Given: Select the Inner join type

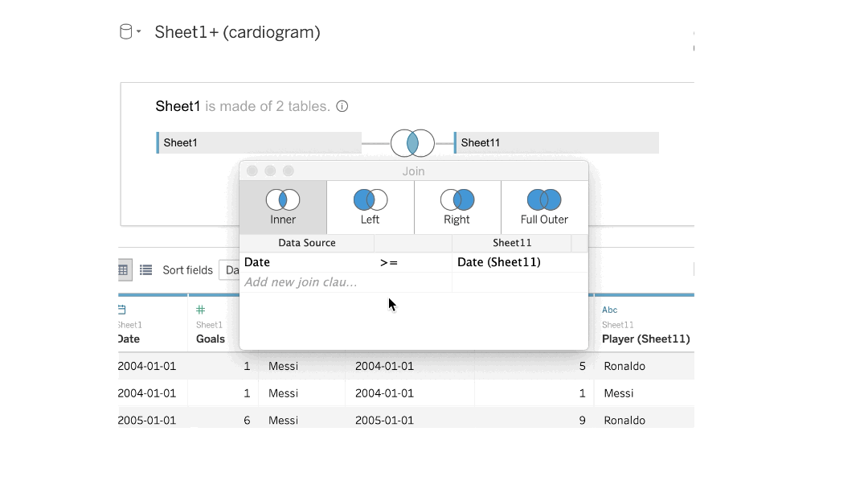Looking at the screenshot, I should click(x=283, y=208).
